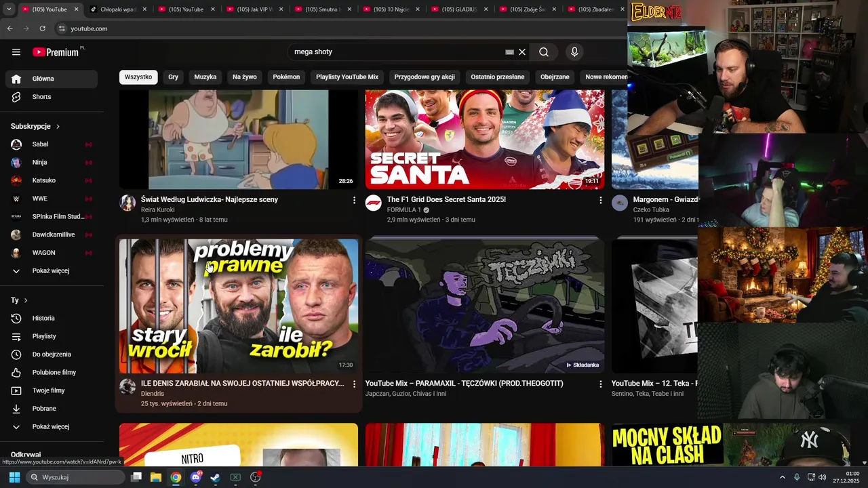Open the on-screen keyboard icon in search
Image resolution: width=868 pixels, height=488 pixels.
click(509, 52)
